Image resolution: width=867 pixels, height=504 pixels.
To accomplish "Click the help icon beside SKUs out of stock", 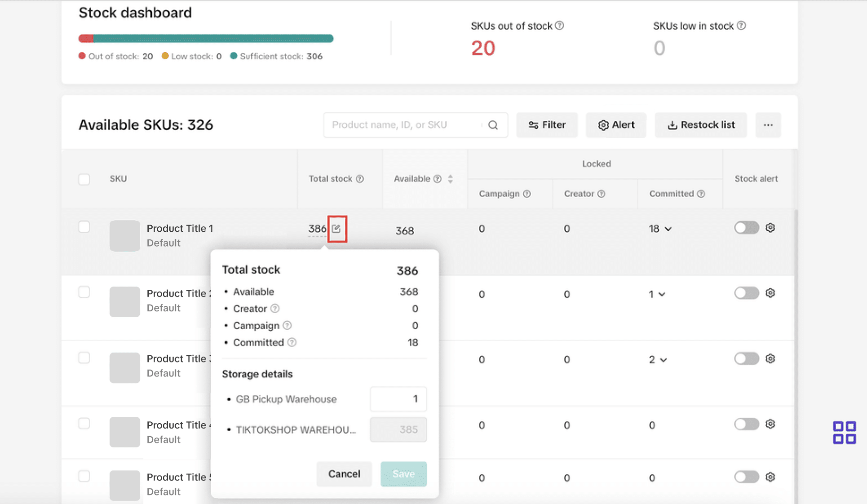I will (x=560, y=26).
